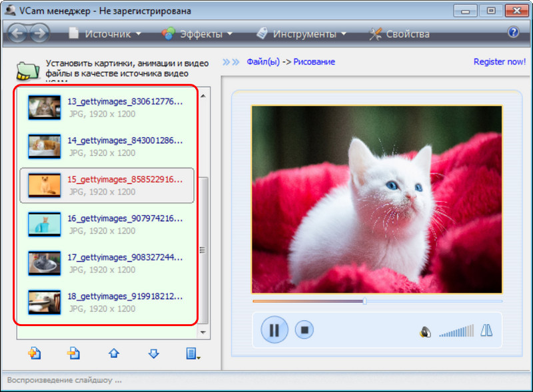Open the Источник menu

point(105,34)
